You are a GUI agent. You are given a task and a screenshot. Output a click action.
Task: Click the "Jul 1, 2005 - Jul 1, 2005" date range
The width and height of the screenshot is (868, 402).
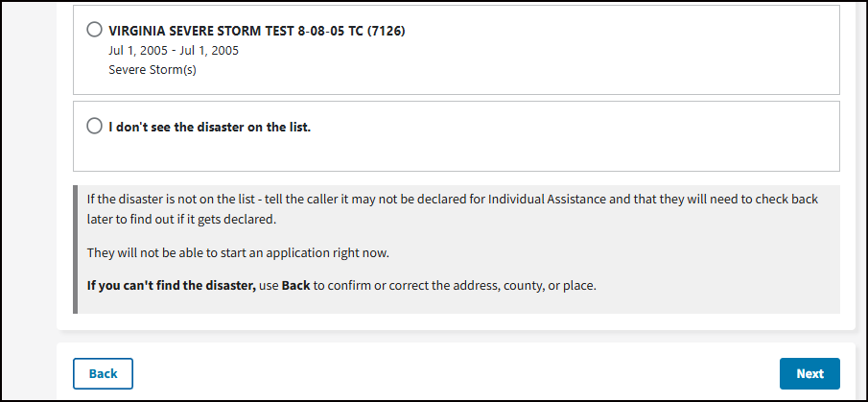tap(174, 50)
